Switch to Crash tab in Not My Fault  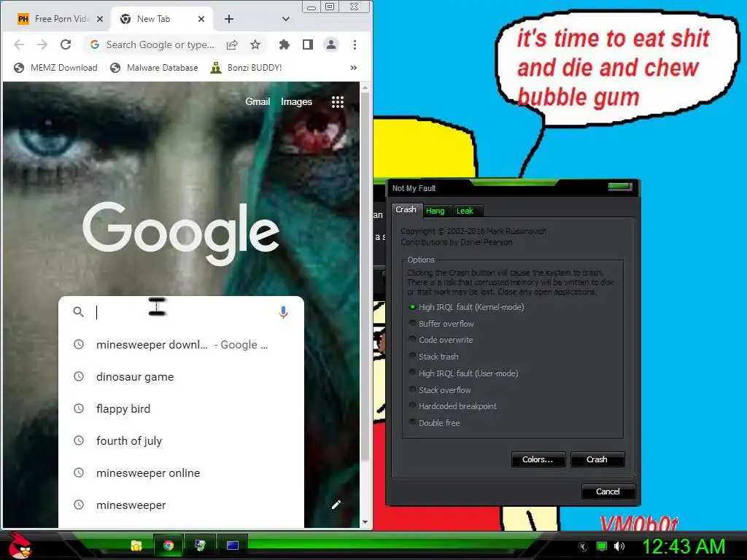coord(406,209)
